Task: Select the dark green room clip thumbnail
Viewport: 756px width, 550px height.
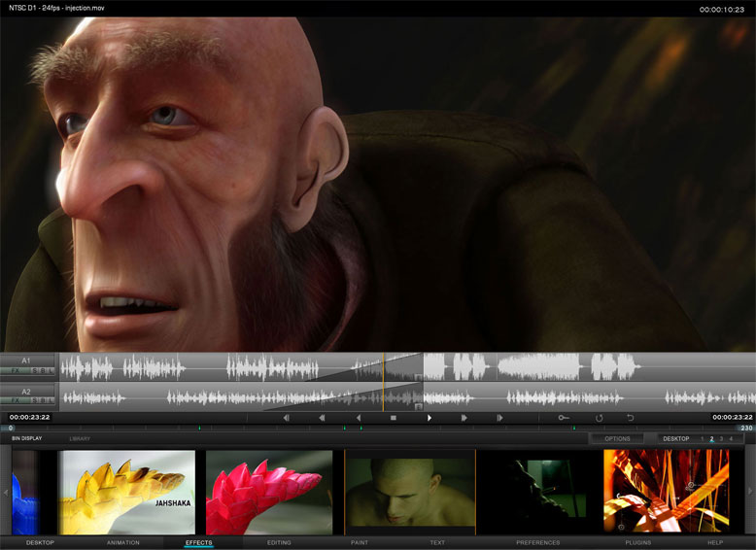Action: pos(538,490)
